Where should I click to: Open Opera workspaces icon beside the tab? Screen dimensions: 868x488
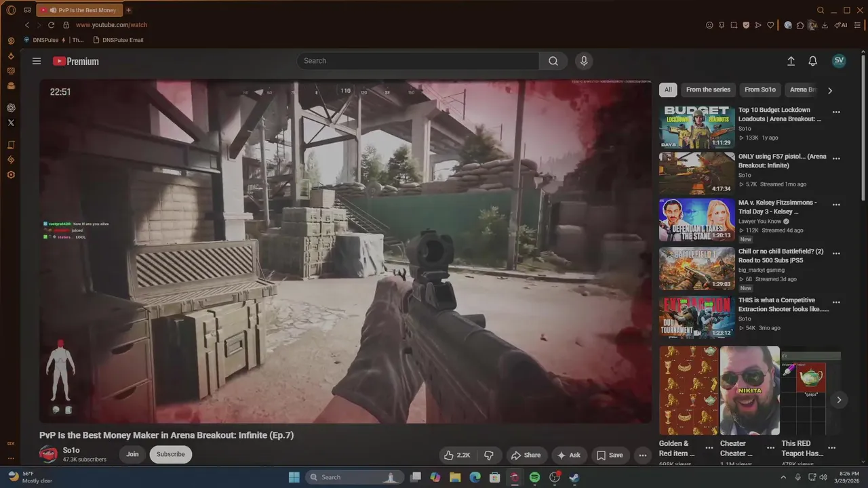click(27, 10)
